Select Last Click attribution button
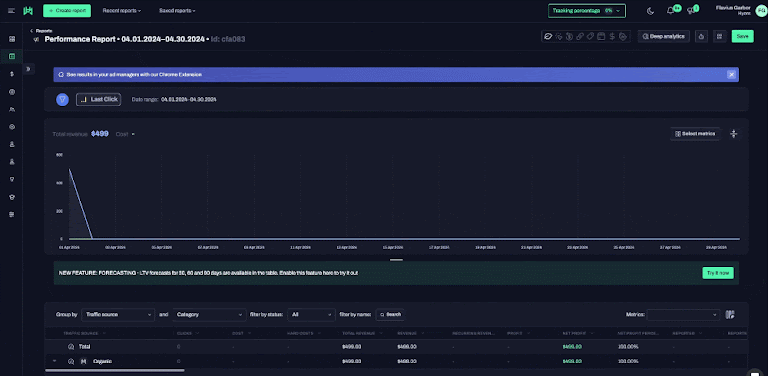768x376 pixels. point(98,99)
